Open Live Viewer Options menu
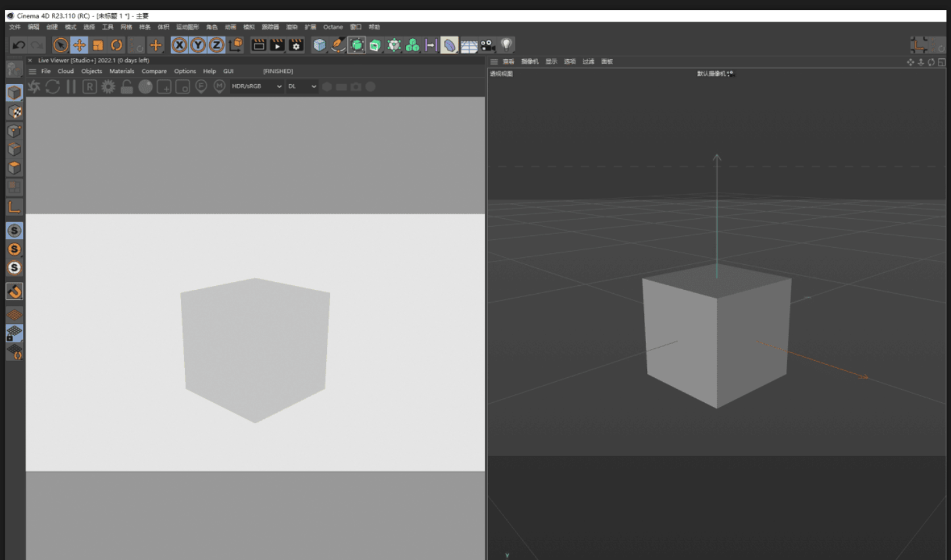 pos(185,71)
